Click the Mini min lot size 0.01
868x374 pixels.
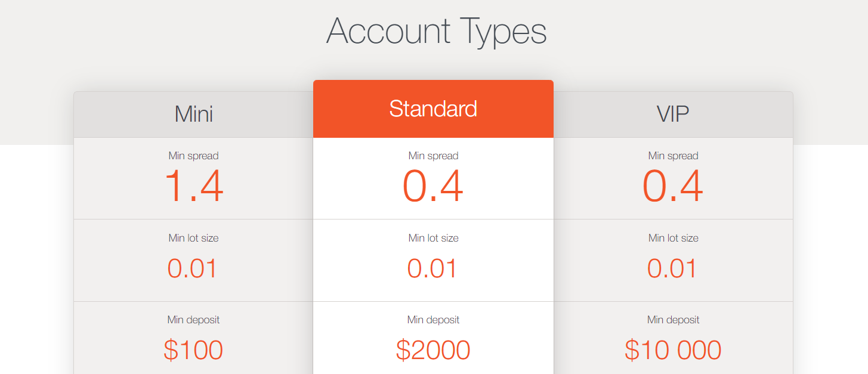(193, 268)
